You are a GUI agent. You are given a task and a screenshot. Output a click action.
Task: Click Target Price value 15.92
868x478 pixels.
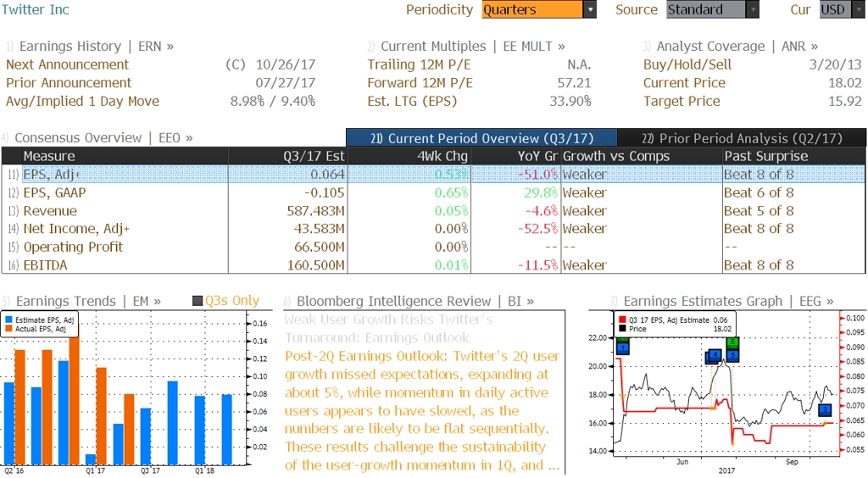845,101
